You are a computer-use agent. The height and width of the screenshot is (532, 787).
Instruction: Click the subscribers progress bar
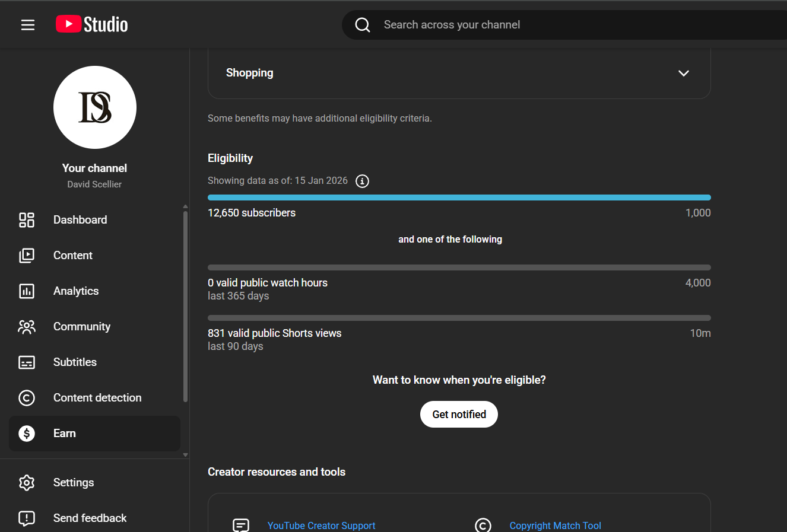(459, 197)
